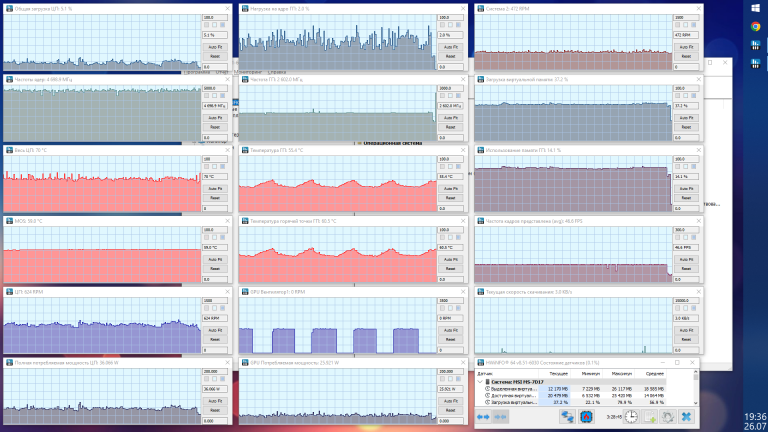
Task: Click minimum value field in Весь ЦП graph
Action: click(x=215, y=208)
